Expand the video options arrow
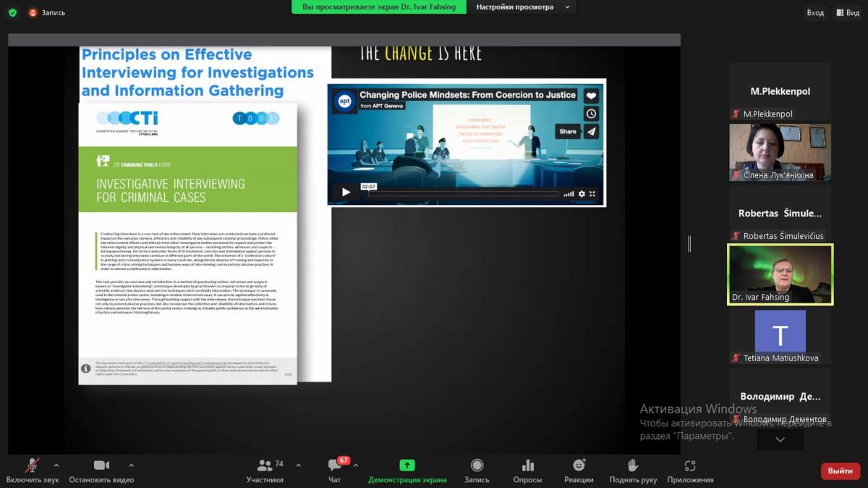The width and height of the screenshot is (868, 488). [131, 465]
